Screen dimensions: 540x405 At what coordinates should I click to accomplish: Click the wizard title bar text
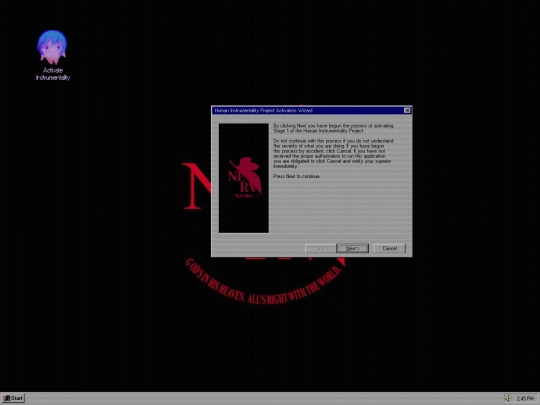tap(263, 110)
